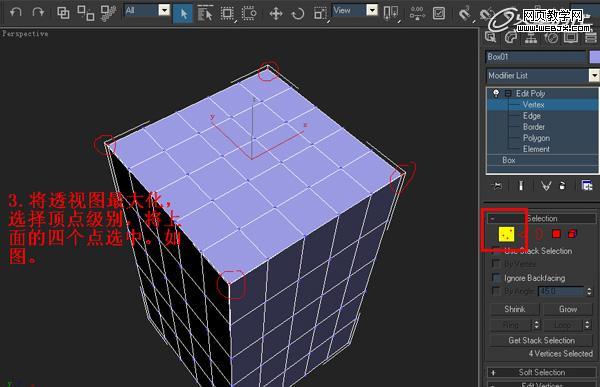The height and width of the screenshot is (387, 600).
Task: Click the Use Pivot Point Center icon
Action: tap(390, 14)
